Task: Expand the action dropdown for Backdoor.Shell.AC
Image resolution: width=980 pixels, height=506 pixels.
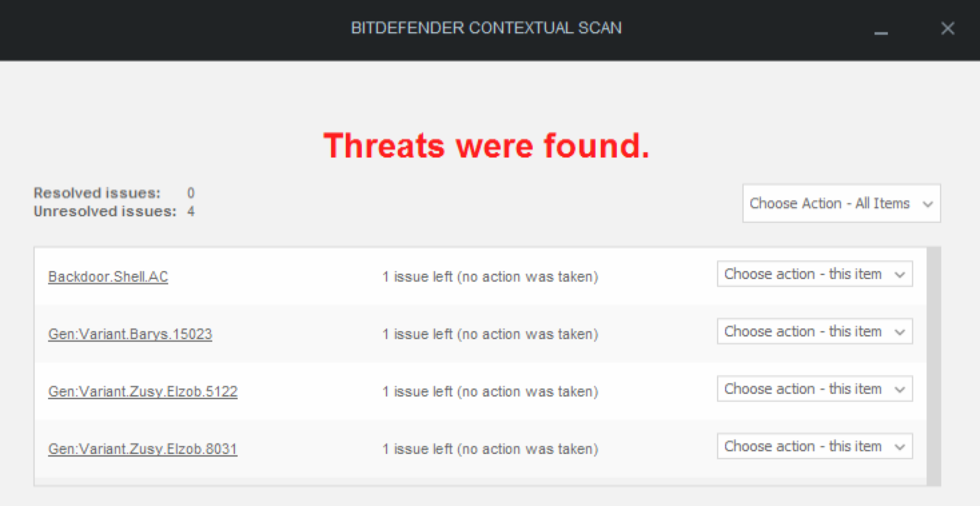Action: click(814, 274)
